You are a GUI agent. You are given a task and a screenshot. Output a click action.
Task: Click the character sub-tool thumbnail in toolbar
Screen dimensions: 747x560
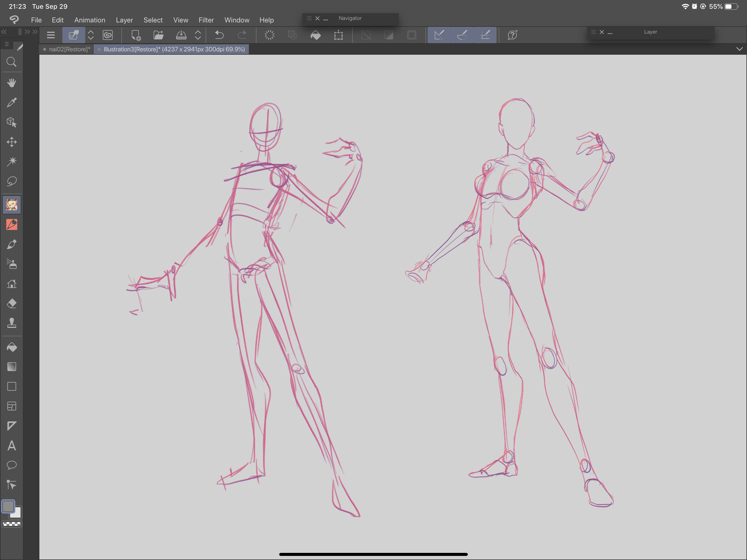11,204
